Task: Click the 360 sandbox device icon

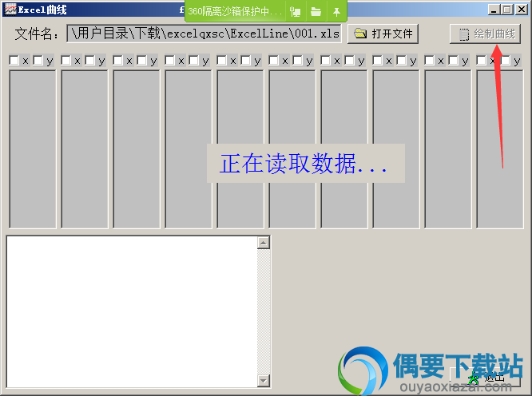Action: (296, 12)
